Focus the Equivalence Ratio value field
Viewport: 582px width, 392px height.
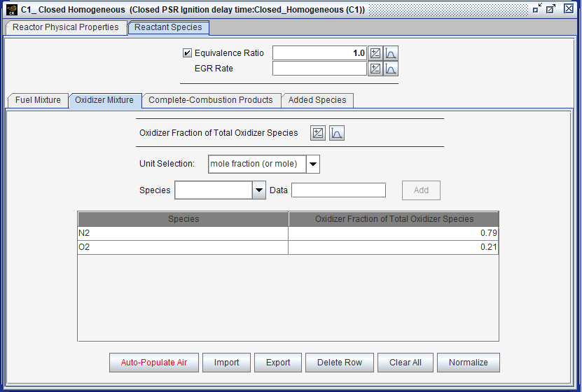[319, 53]
